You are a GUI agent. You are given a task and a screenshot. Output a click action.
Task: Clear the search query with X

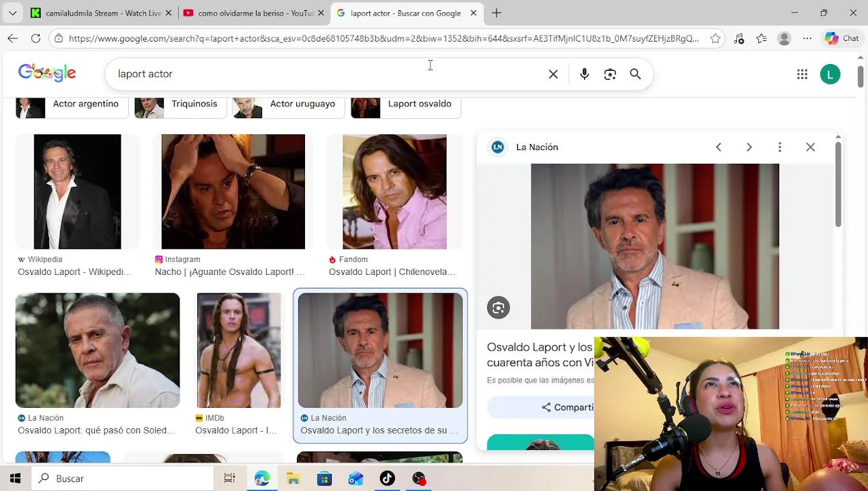click(553, 74)
